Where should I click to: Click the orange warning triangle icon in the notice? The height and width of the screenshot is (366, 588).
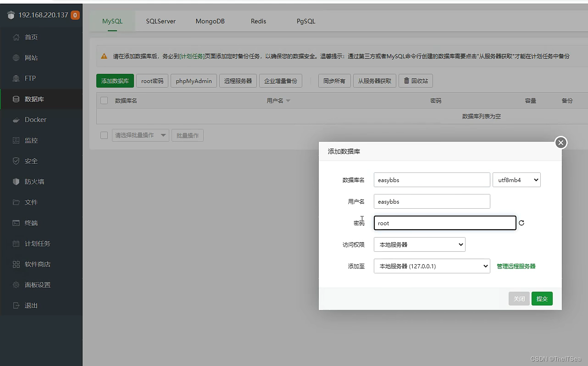tap(104, 56)
